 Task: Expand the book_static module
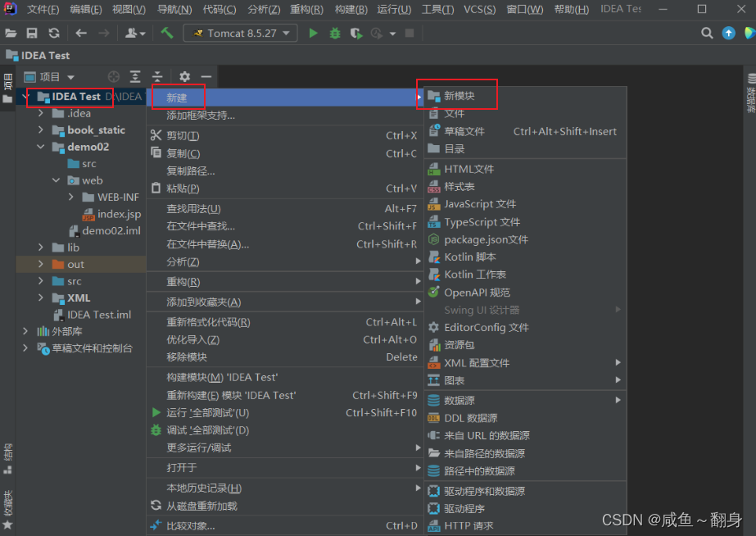(x=41, y=129)
